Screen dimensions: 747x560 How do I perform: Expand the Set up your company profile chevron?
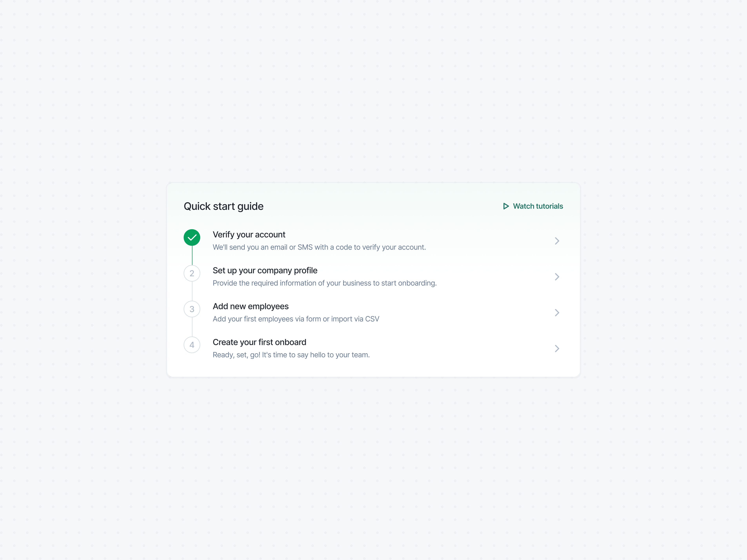557,276
